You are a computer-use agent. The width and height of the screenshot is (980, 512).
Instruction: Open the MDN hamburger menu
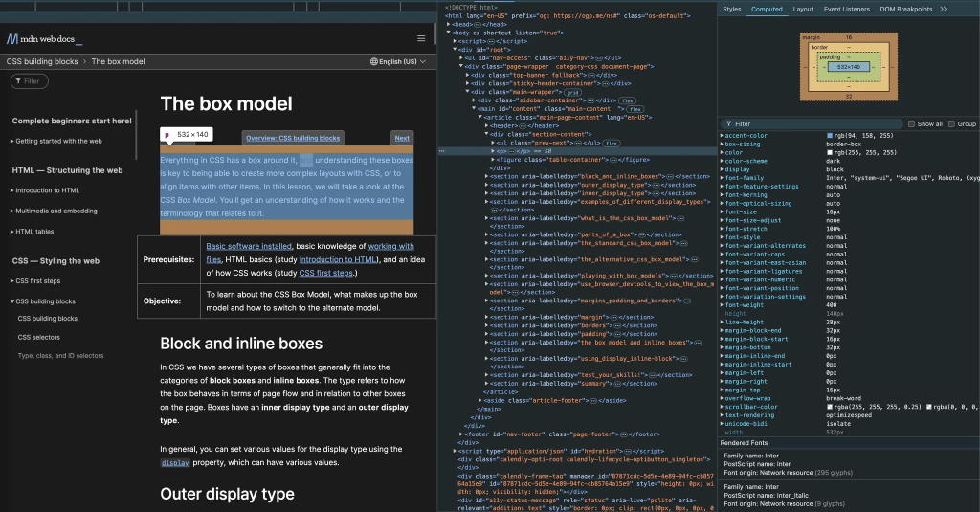click(x=421, y=38)
